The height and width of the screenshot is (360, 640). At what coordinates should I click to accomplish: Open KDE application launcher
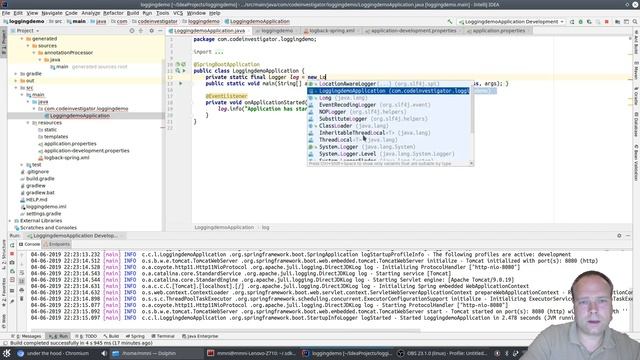pyautogui.click(x=7, y=353)
